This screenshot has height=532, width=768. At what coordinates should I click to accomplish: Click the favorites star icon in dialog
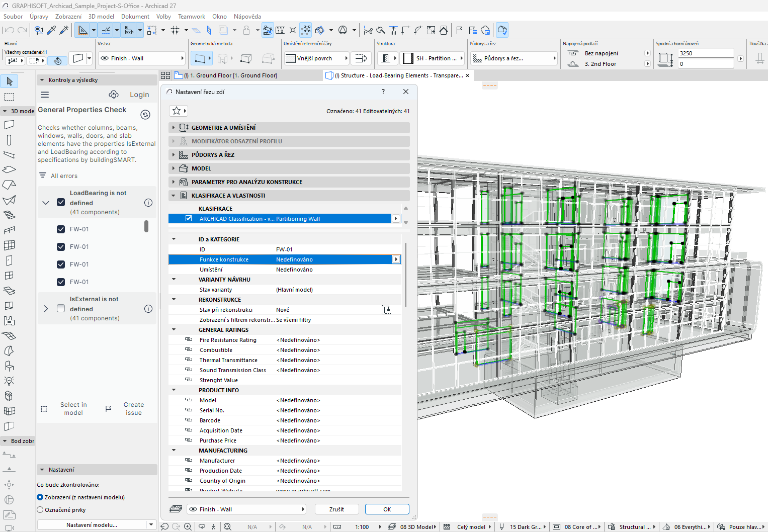tap(177, 111)
